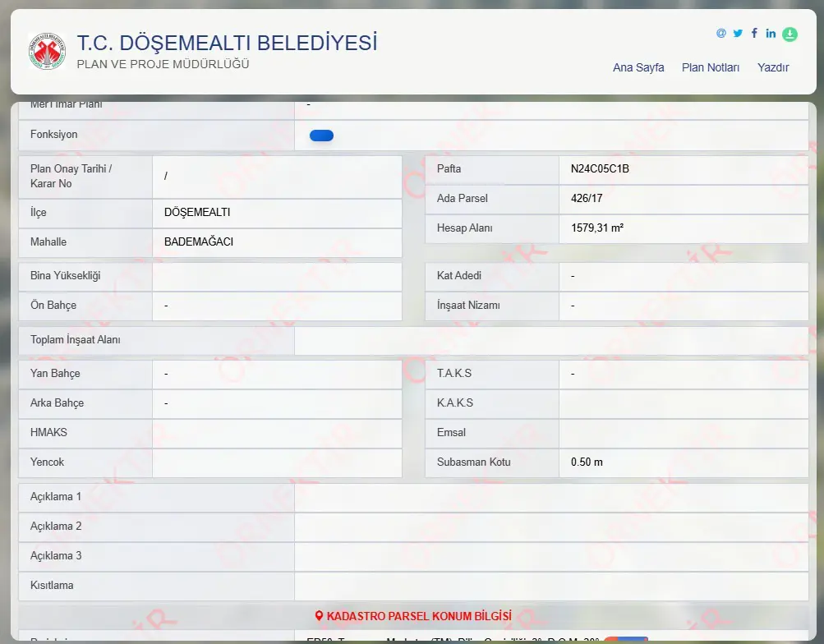Screen dimensions: 824x644
Task: Click the Döşemealtı Belediyesi logo emblem
Action: [x=48, y=51]
